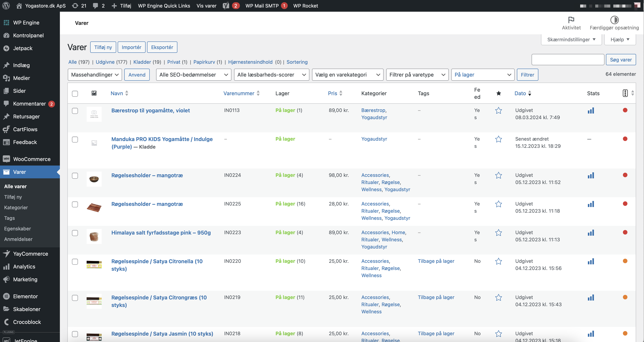Check the select-all products checkbox

(75, 93)
